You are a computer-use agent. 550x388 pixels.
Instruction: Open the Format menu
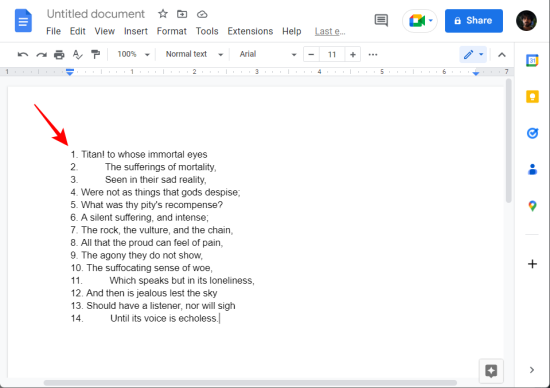(172, 31)
